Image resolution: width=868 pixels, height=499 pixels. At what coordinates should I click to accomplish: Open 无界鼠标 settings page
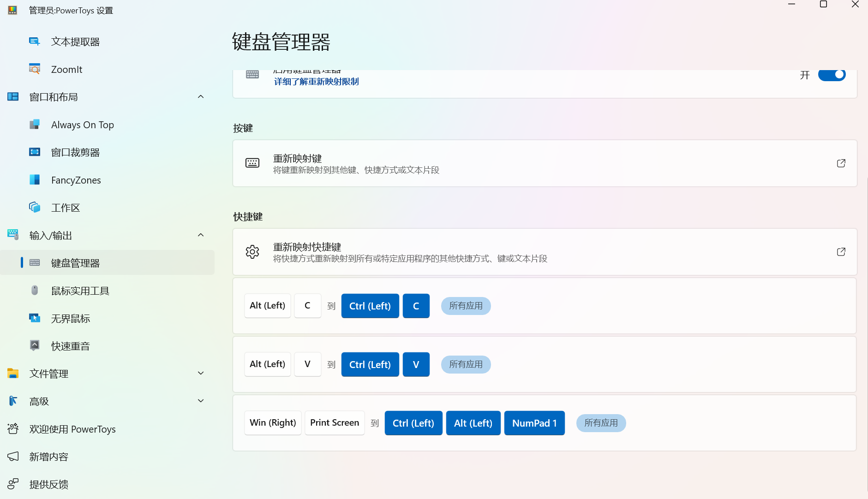point(71,319)
